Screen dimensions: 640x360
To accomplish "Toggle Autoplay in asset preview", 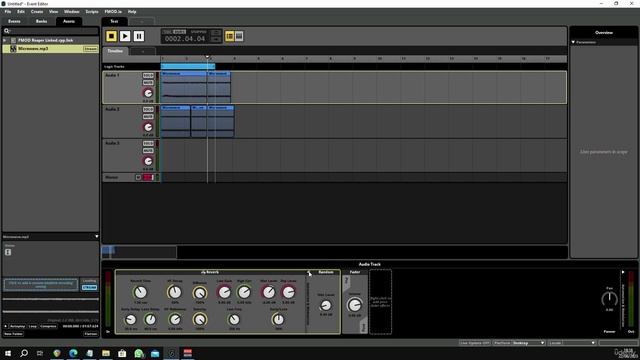I will tap(17, 326).
